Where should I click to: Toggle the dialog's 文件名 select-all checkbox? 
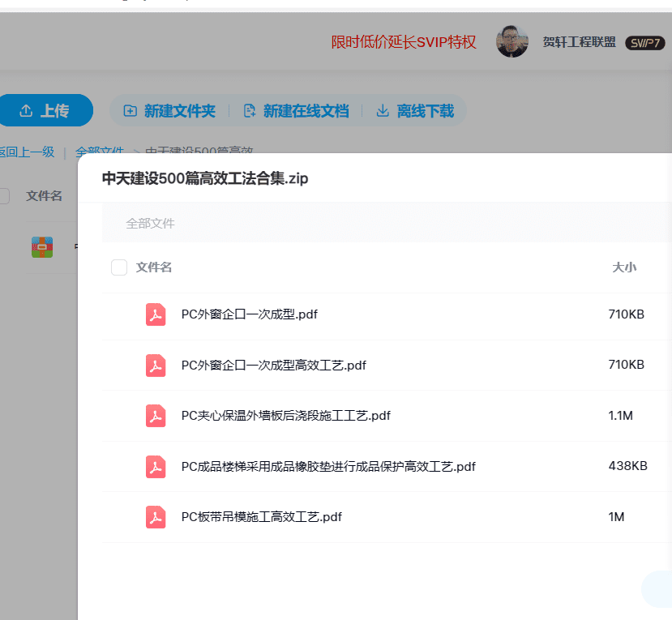tap(119, 267)
